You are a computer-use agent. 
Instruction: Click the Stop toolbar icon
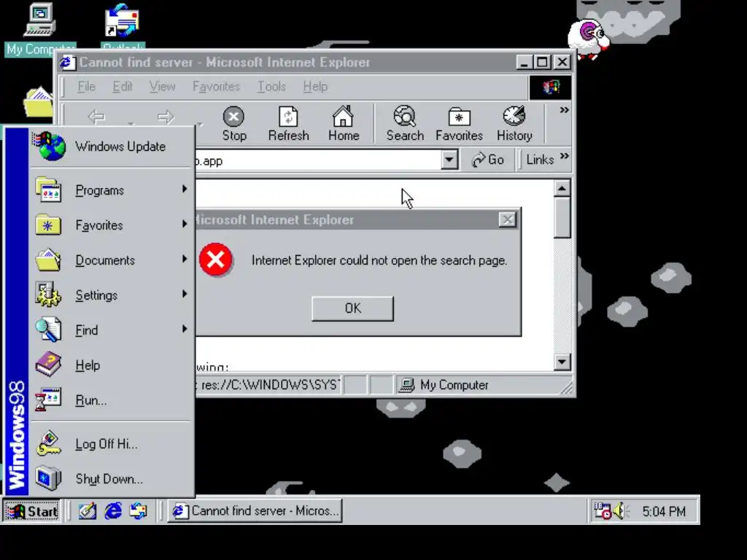234,123
